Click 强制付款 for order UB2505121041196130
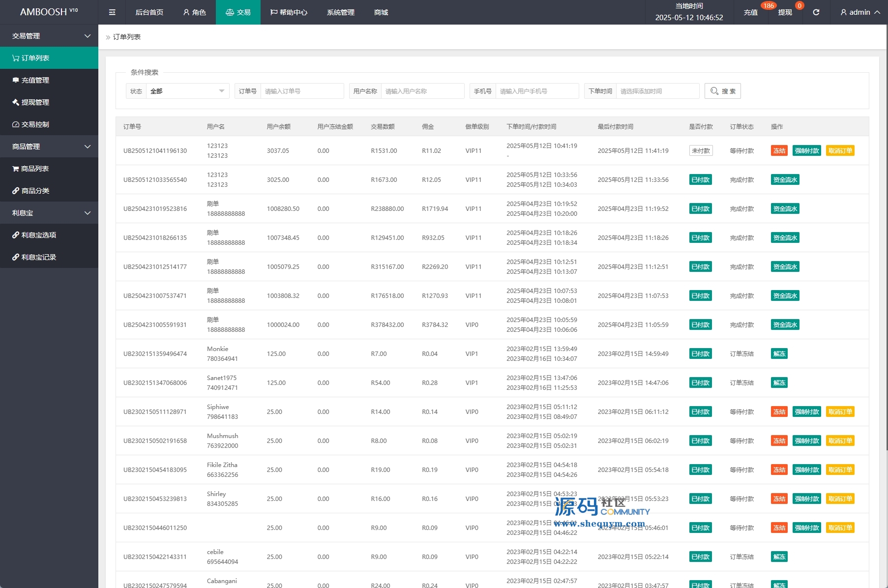The width and height of the screenshot is (888, 588). 806,151
